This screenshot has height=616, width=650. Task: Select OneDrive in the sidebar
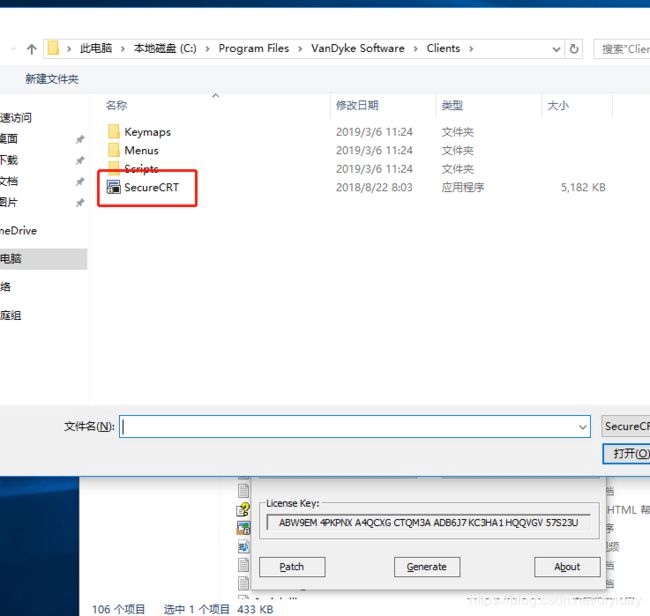(19, 230)
